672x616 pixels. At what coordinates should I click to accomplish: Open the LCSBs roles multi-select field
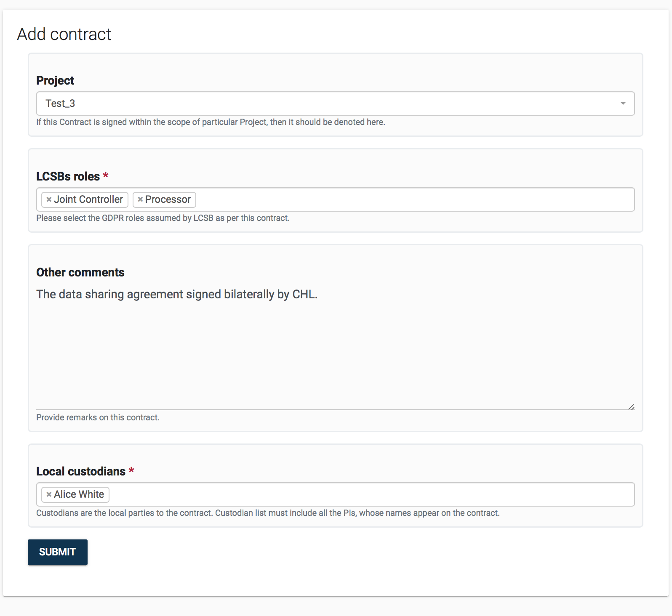coord(413,199)
